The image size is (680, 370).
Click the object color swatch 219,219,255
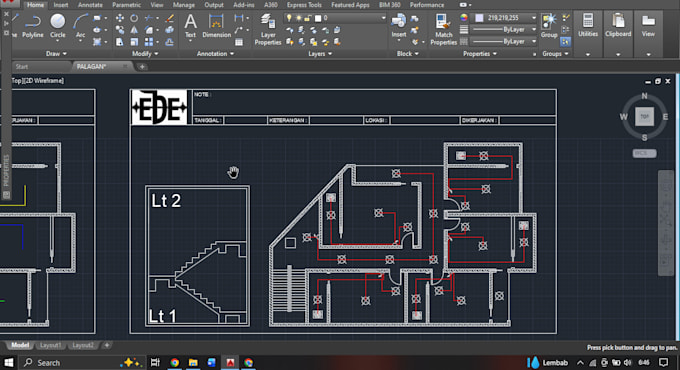(x=479, y=18)
